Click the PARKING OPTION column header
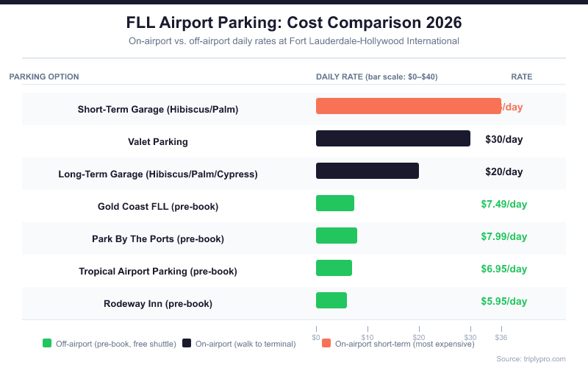588x368 pixels. pyautogui.click(x=44, y=77)
